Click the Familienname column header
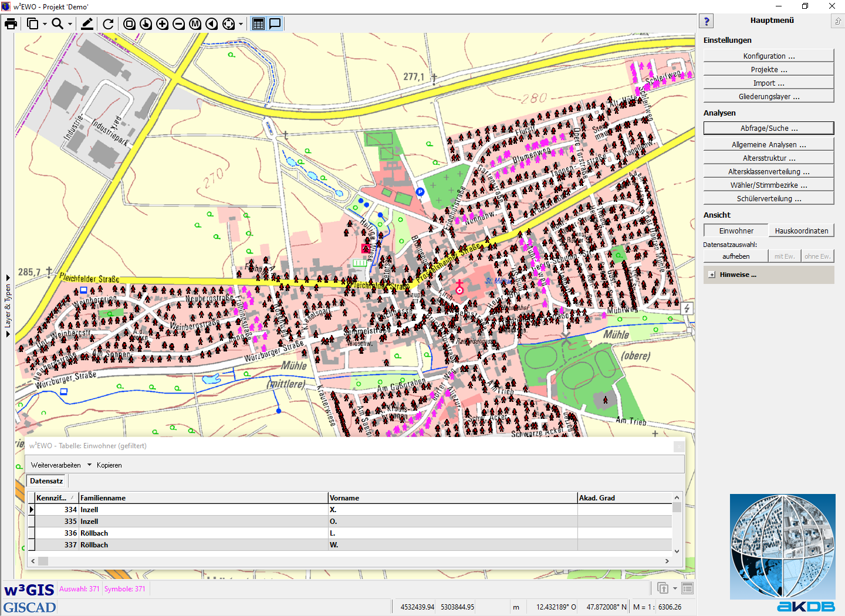The width and height of the screenshot is (845, 616). [x=203, y=497]
